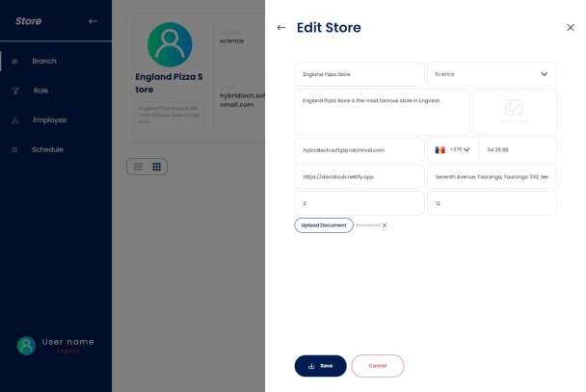586x392 pixels.
Task: Open the Schedule menu item
Action: pyautogui.click(x=47, y=149)
